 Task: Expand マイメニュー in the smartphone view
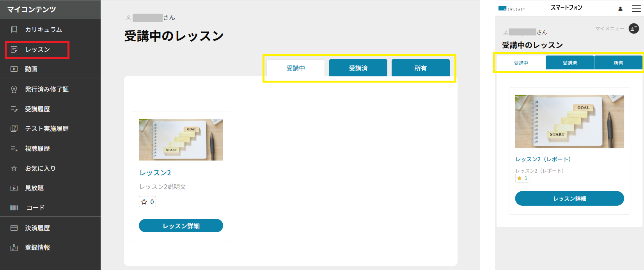pos(633,28)
